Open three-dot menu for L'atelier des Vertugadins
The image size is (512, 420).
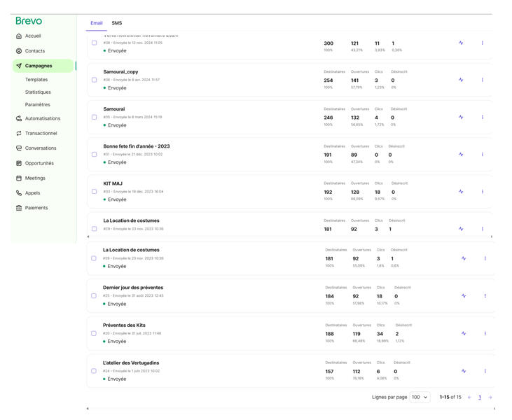tap(485, 371)
